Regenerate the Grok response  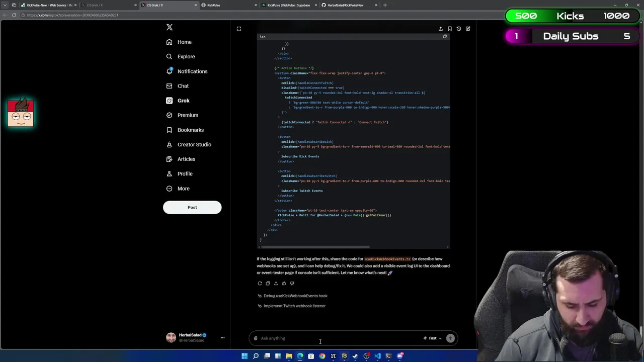pos(260,284)
